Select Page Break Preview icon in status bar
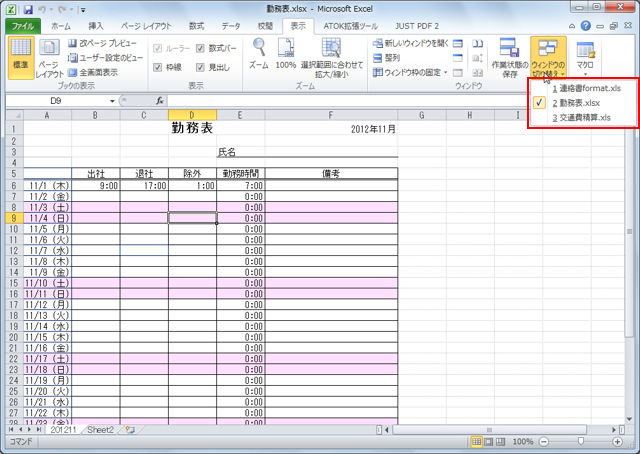 500,441
